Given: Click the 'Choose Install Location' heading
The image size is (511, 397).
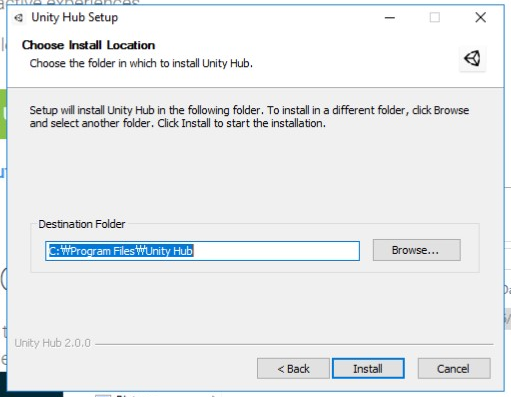Looking at the screenshot, I should [88, 45].
